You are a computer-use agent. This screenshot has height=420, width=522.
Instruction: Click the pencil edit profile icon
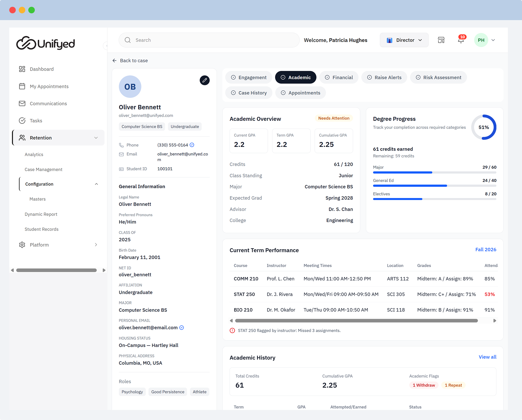click(205, 80)
